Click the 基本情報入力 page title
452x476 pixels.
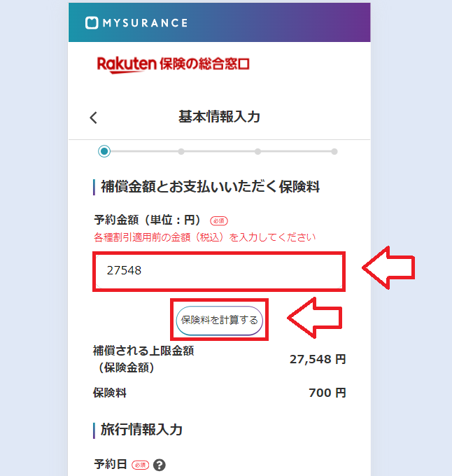(x=219, y=117)
